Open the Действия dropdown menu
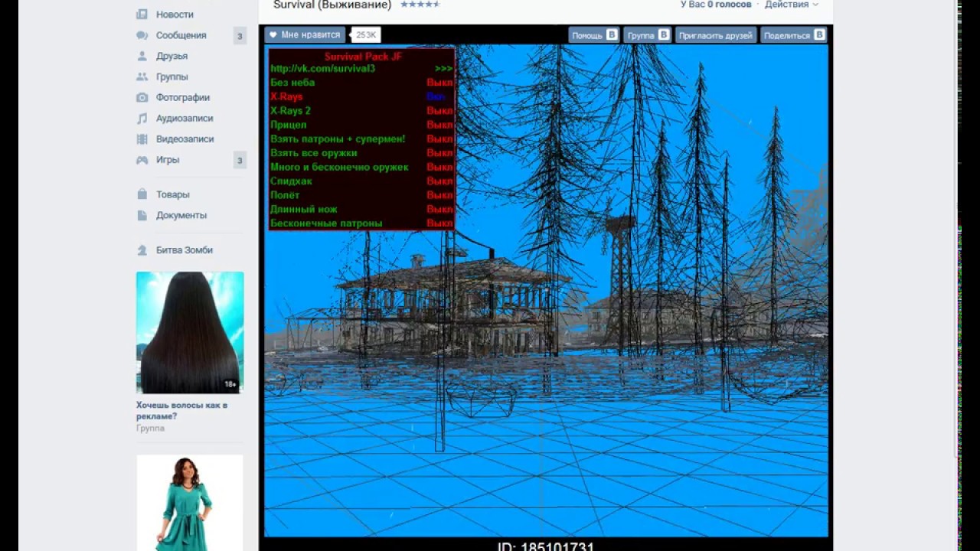 coord(791,5)
